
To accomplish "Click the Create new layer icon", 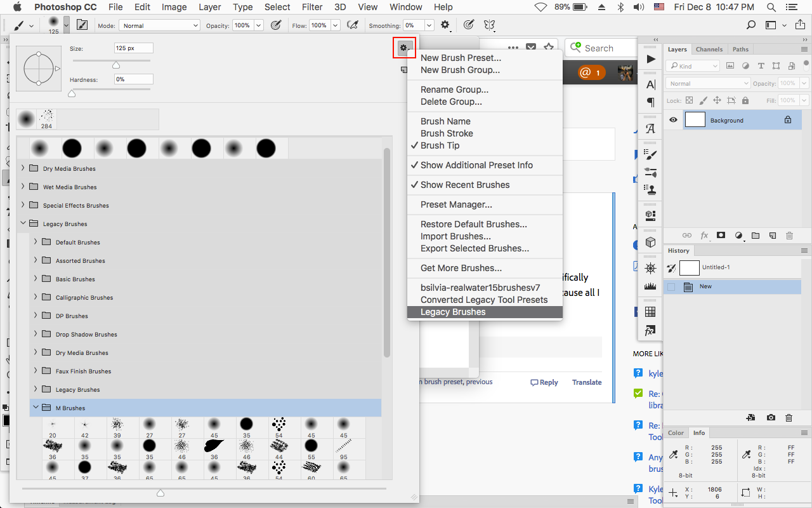I will pyautogui.click(x=773, y=235).
